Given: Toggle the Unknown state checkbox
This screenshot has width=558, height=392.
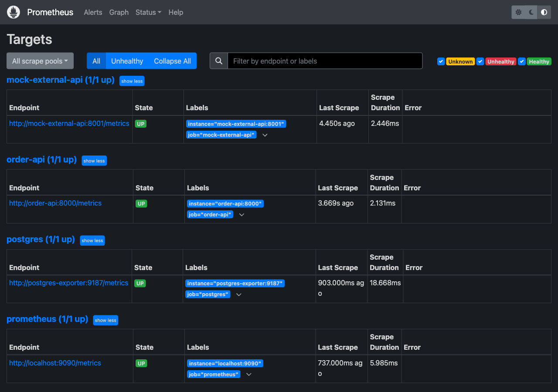Looking at the screenshot, I should (441, 61).
